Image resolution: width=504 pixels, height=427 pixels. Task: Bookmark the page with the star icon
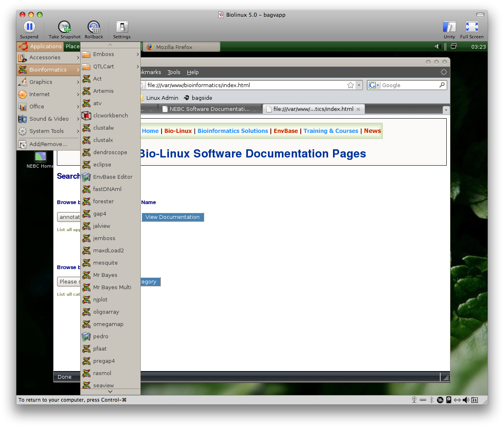351,85
